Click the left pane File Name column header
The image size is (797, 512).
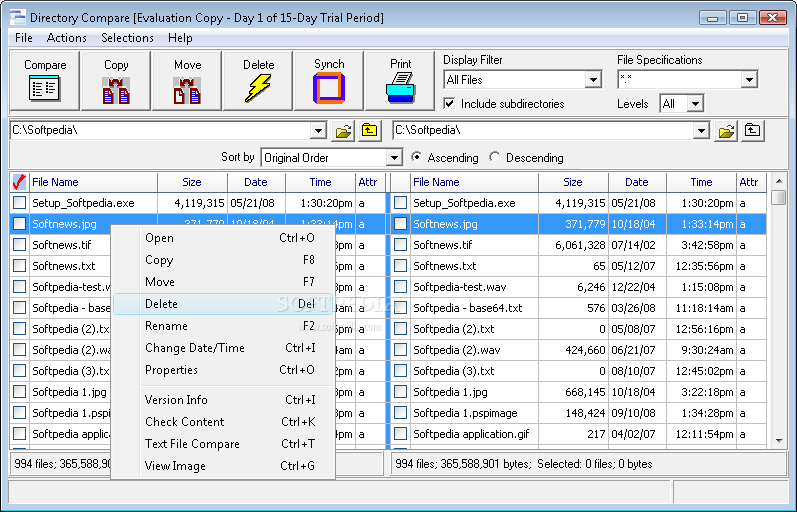tap(93, 182)
